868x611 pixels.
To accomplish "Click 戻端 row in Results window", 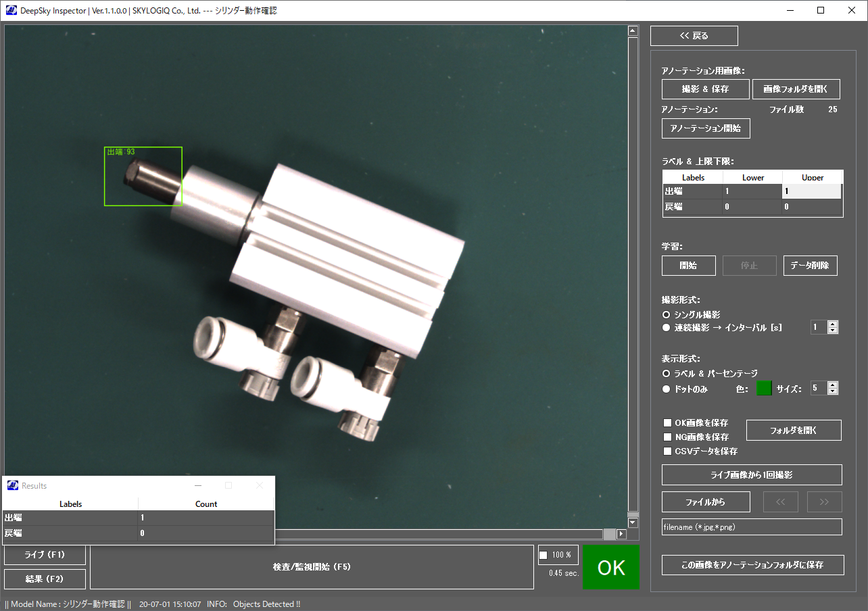I will [139, 533].
